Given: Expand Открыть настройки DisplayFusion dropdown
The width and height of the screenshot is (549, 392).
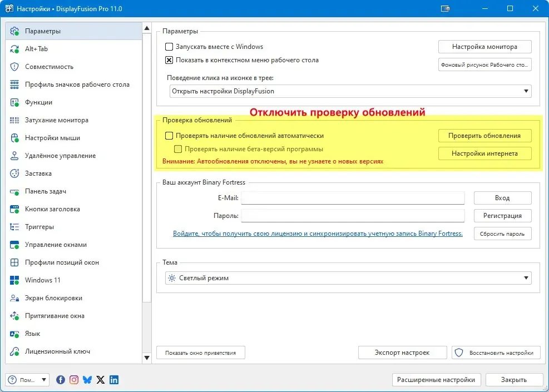Looking at the screenshot, I should (350, 91).
